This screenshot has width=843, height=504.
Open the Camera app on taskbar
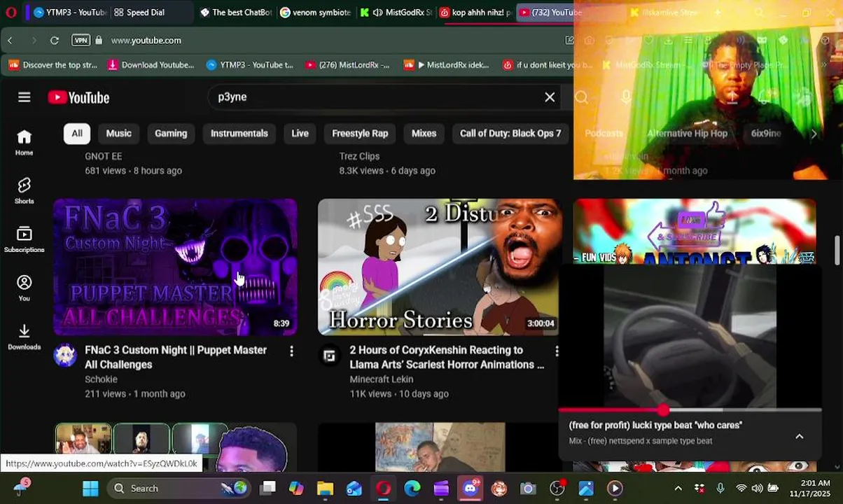(528, 488)
